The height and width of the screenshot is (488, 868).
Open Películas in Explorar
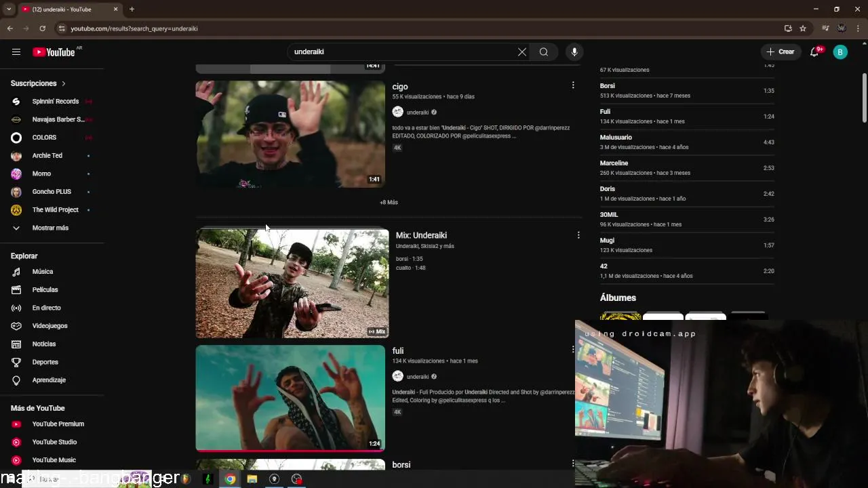click(x=52, y=289)
